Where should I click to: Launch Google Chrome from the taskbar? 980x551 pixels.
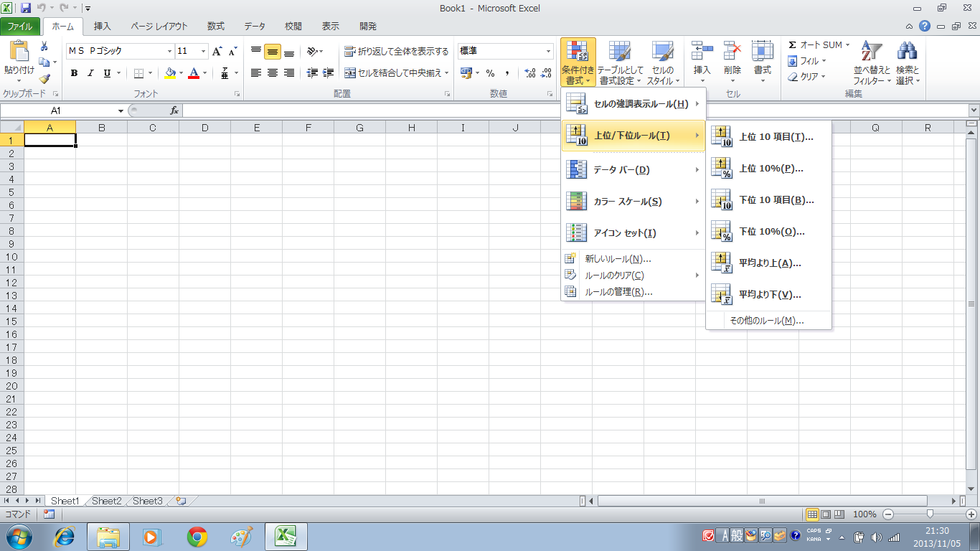click(x=197, y=536)
